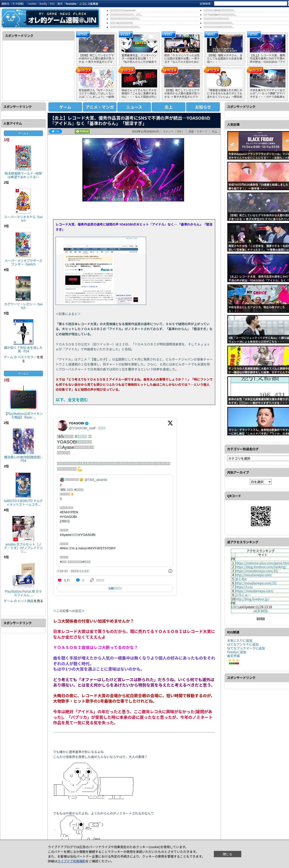Click the オレ的ゲーム速報@JIN site logo
Viewport: 289px width, 868px height.
(51, 18)
